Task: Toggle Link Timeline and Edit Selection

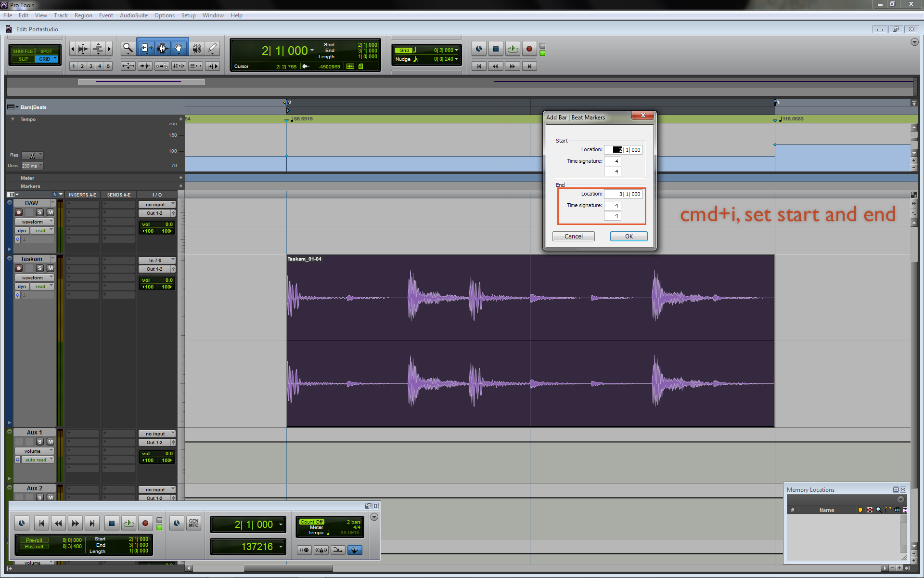Action: pyautogui.click(x=179, y=66)
